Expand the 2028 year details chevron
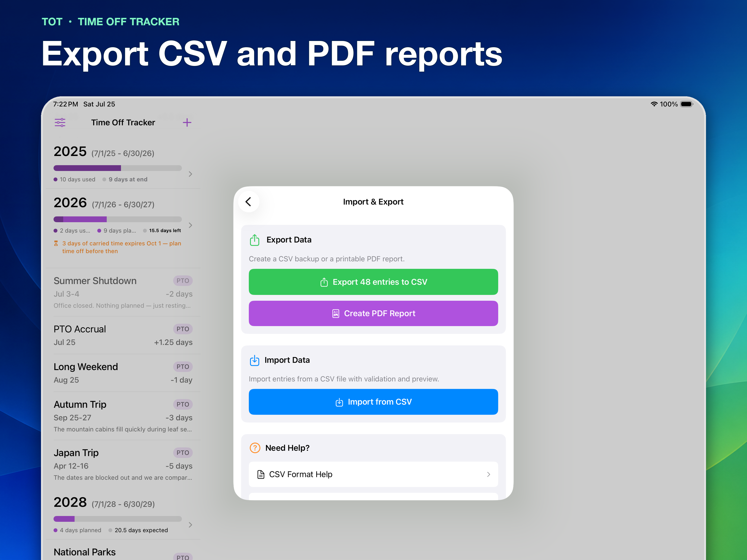 click(x=191, y=525)
